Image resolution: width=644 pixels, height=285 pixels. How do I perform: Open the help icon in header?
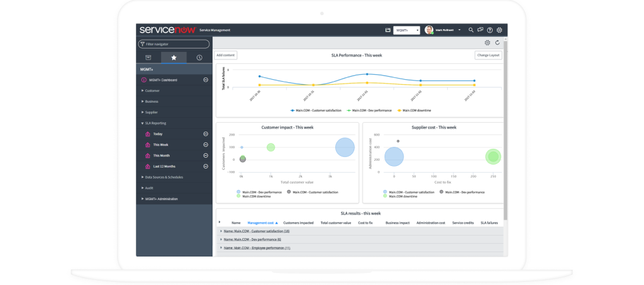click(490, 30)
